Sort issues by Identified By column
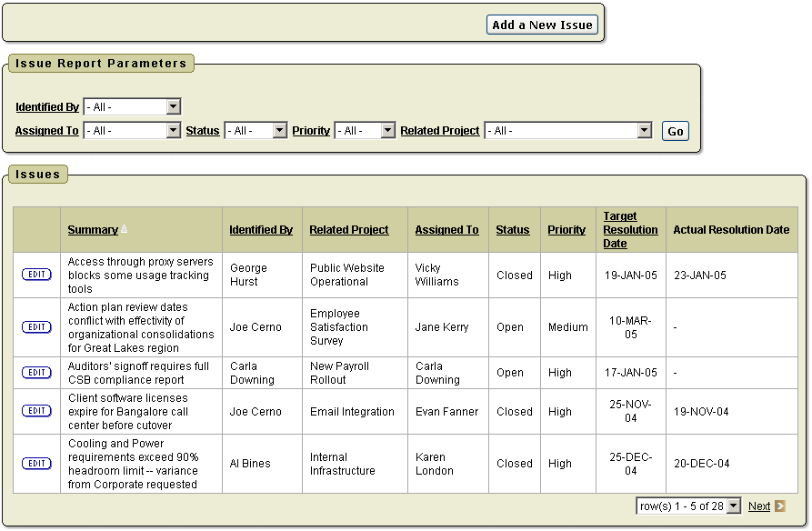Viewport: 812px width, 531px height. [x=261, y=230]
